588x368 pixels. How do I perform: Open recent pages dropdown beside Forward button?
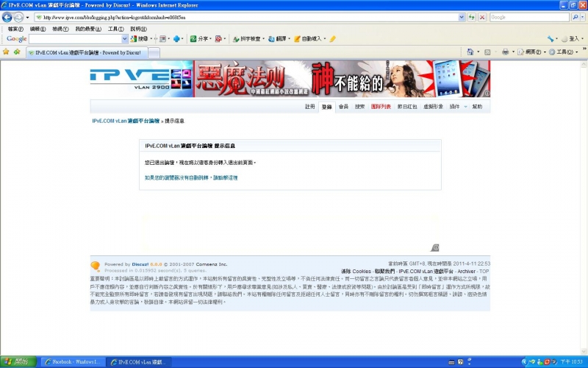27,17
